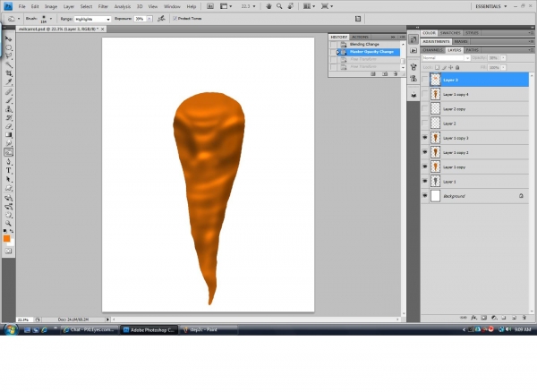537x392 pixels.
Task: Select the Hand tool in toolbox
Action: pyautogui.click(x=9, y=215)
